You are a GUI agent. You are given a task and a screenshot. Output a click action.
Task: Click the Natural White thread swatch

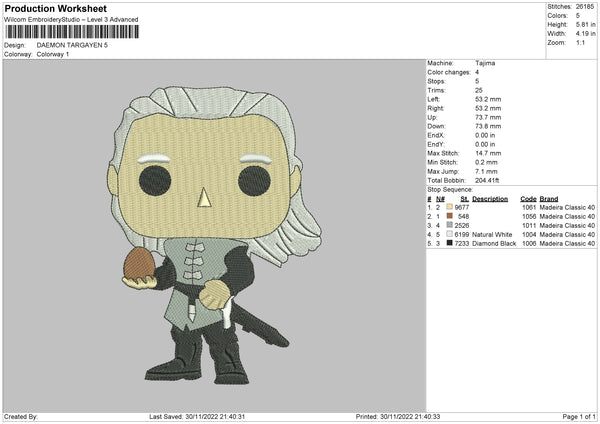pyautogui.click(x=449, y=234)
